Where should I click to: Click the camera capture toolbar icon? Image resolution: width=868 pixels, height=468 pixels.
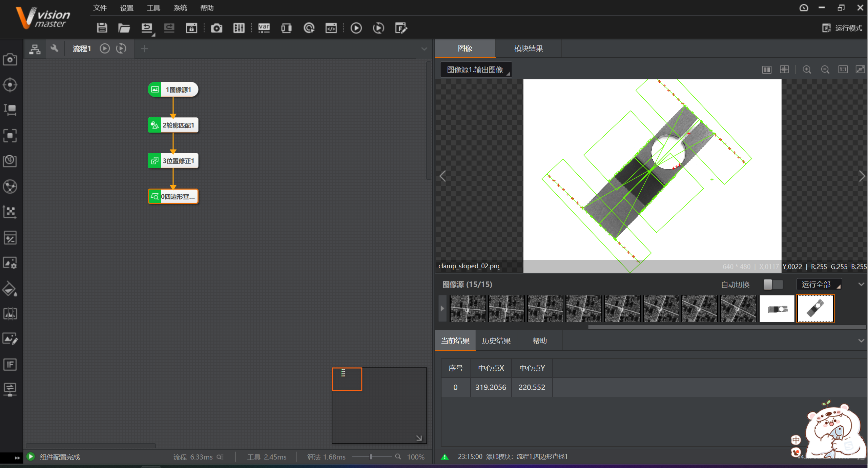pyautogui.click(x=216, y=28)
